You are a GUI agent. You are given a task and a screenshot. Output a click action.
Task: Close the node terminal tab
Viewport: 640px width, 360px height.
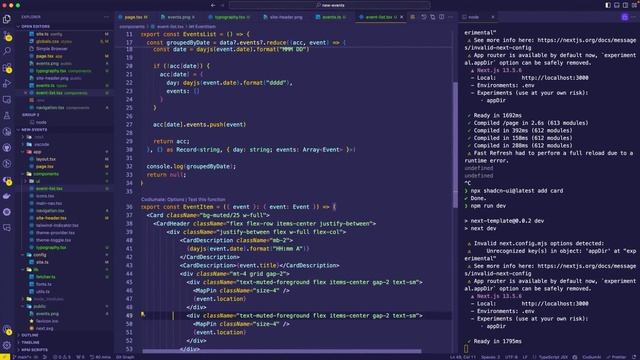(493, 17)
